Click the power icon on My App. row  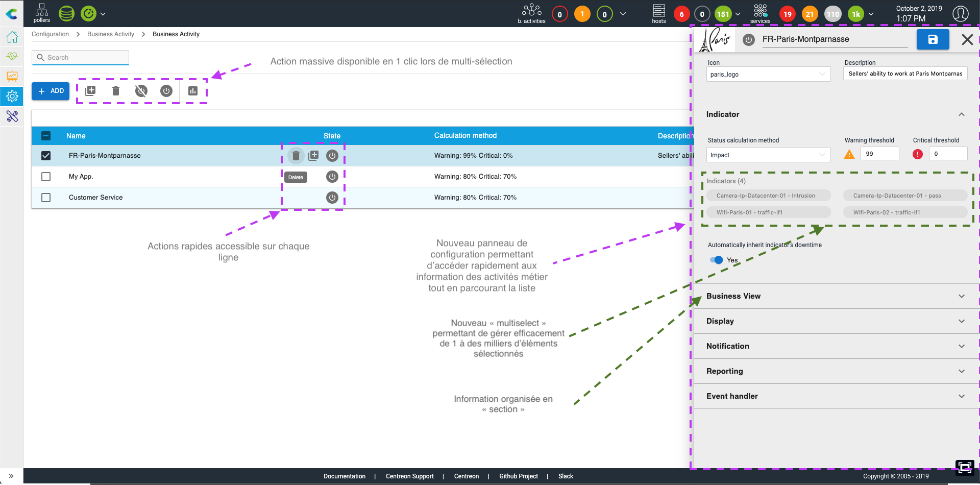click(x=332, y=177)
